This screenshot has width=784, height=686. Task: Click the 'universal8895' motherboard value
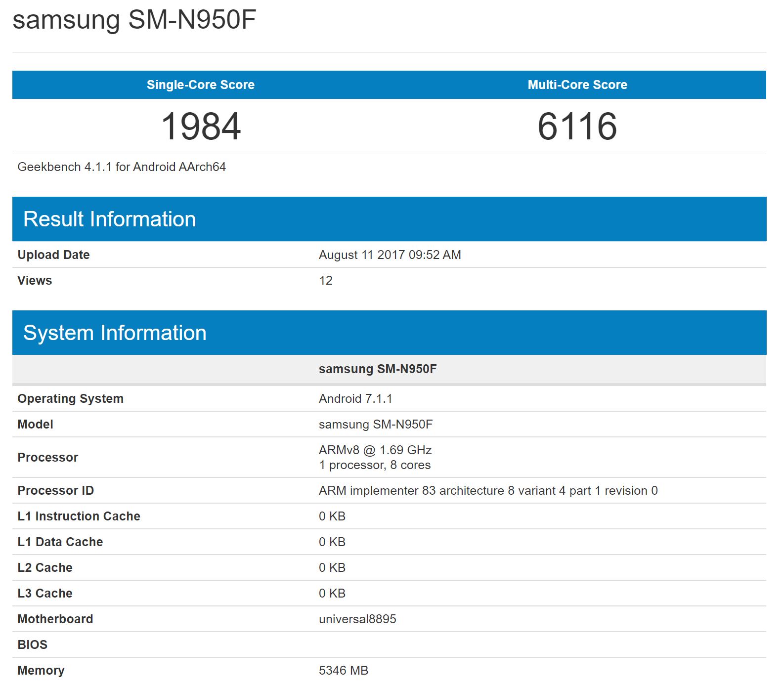pyautogui.click(x=357, y=619)
